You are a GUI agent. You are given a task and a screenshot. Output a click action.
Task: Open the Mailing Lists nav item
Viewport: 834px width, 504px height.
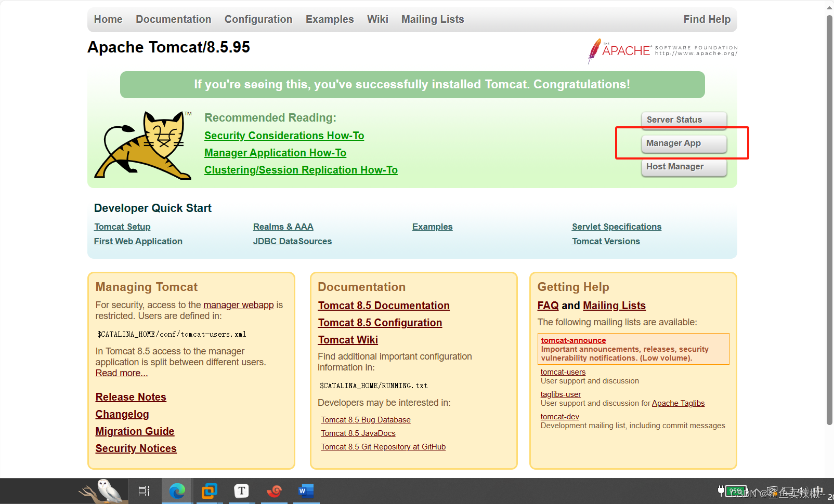[x=433, y=19]
